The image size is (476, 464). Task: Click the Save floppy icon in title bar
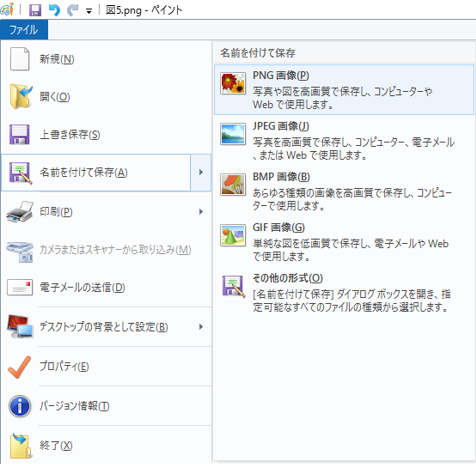point(35,10)
